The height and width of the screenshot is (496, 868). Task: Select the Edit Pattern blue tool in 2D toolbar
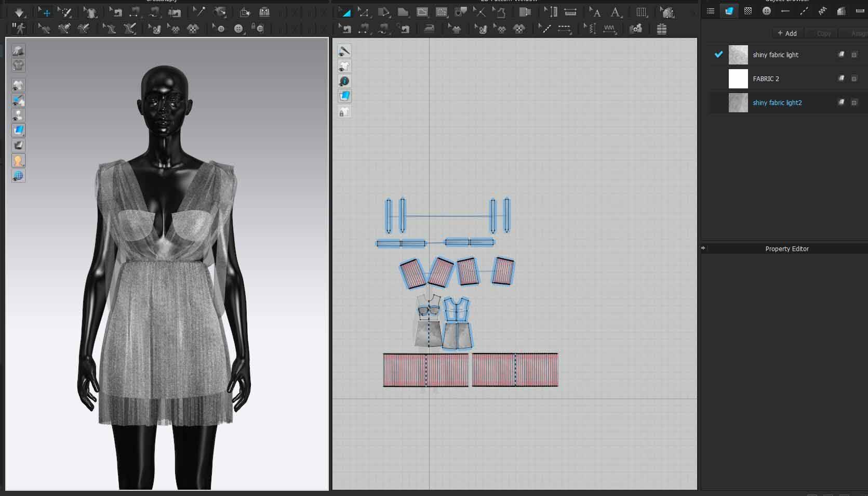coord(344,12)
